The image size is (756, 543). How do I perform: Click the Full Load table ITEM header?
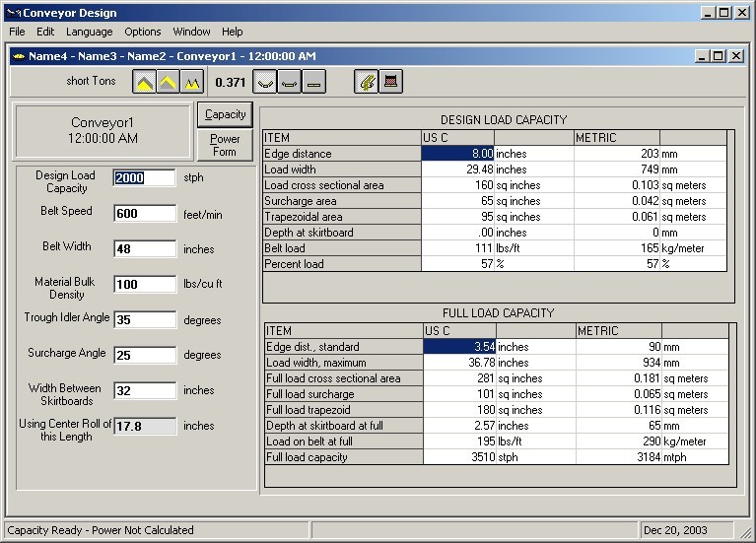tap(344, 331)
